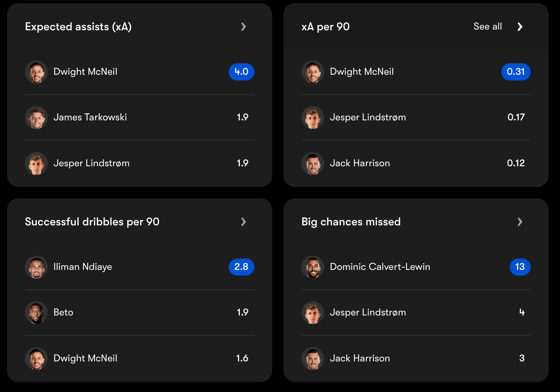This screenshot has width=560, height=392.
Task: Click Dwight McNeil avatar in Expected assists
Action: 36,72
